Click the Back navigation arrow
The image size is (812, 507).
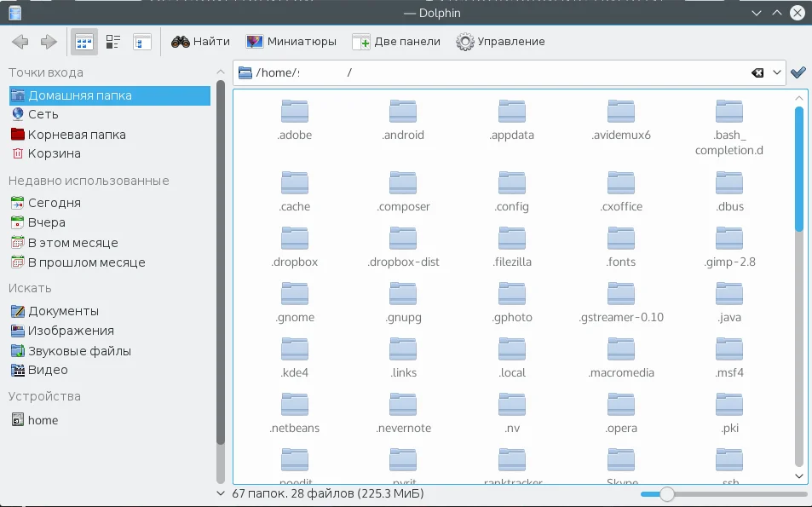point(20,42)
